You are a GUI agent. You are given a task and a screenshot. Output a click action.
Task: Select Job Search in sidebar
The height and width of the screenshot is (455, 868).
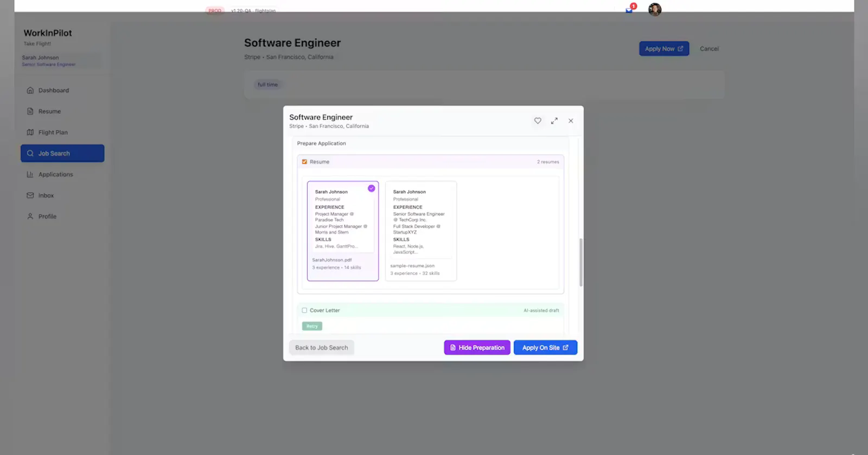point(62,153)
